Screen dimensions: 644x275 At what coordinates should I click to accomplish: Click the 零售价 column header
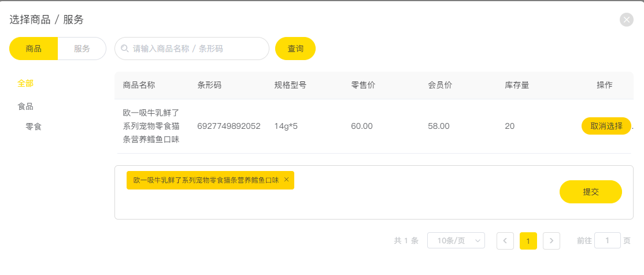[363, 86]
